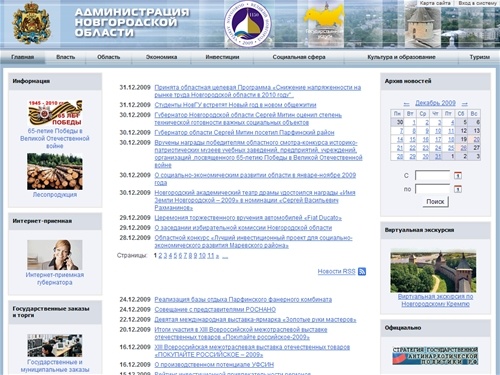Image resolution: width=500 pixels, height=375 pixels.
Task: Click the Поиск button in news archive
Action: 435,202
